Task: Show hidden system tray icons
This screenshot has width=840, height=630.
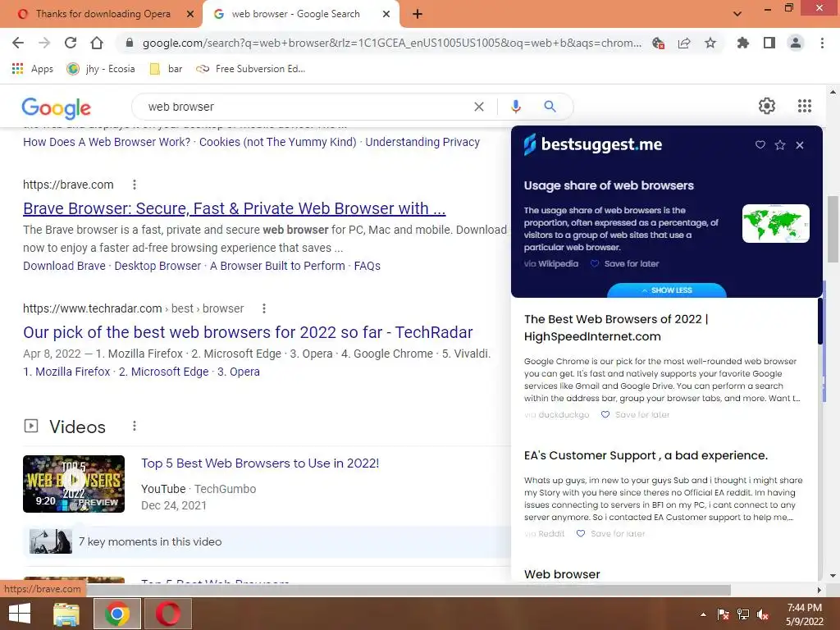Action: click(703, 614)
